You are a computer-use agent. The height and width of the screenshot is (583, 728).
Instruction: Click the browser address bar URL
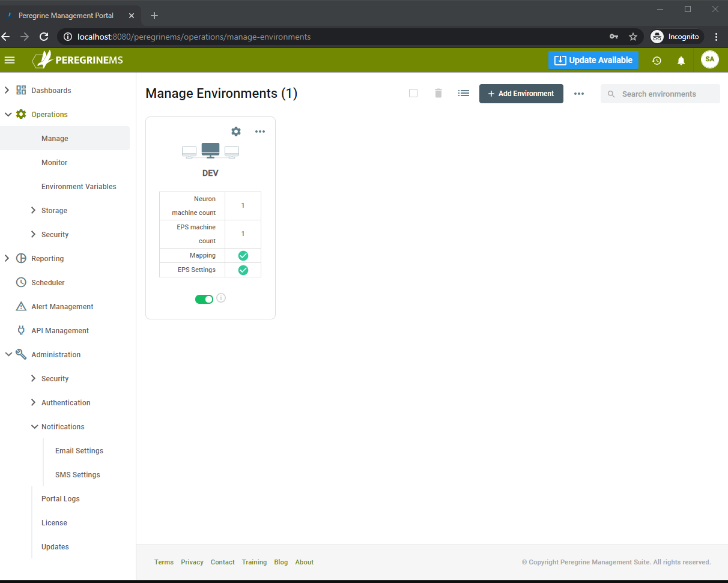click(x=194, y=37)
